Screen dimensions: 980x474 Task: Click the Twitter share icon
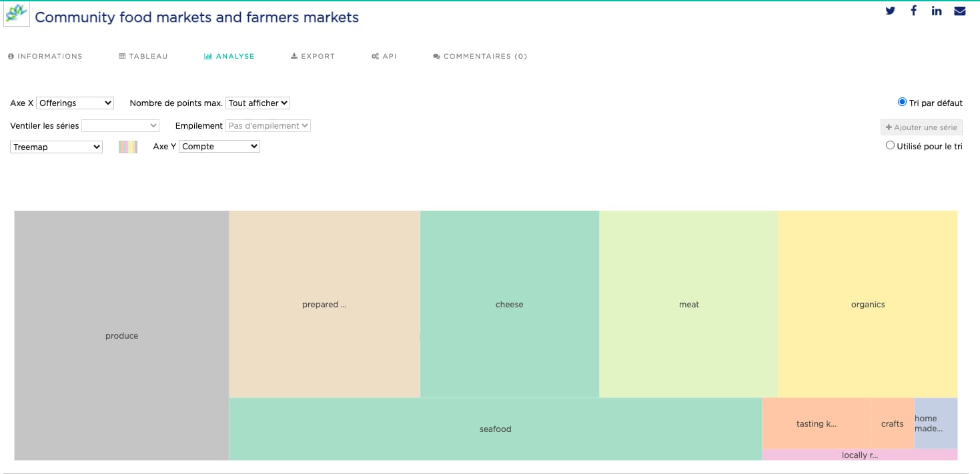click(890, 11)
